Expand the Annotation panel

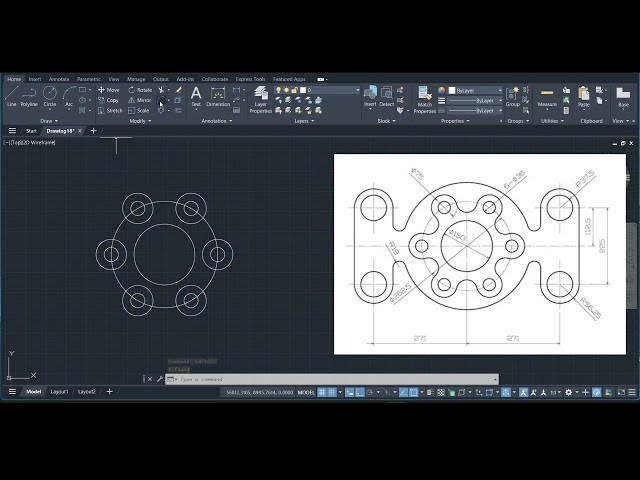point(217,121)
